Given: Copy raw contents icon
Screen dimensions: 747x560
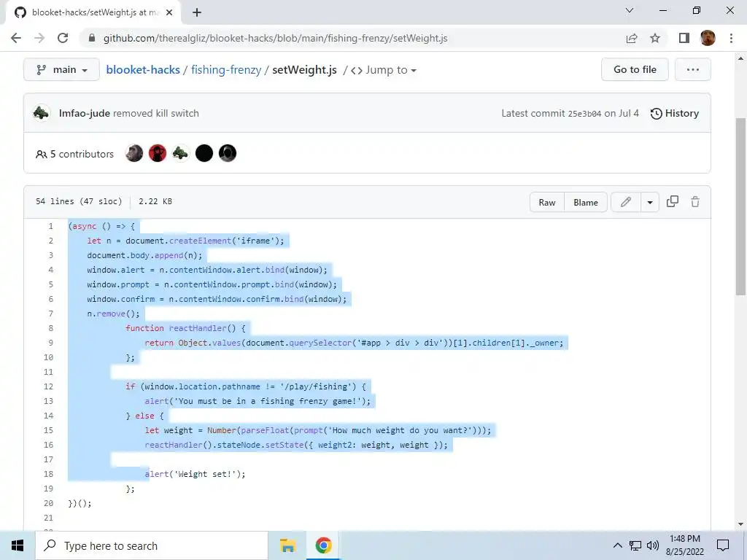Looking at the screenshot, I should click(x=672, y=202).
